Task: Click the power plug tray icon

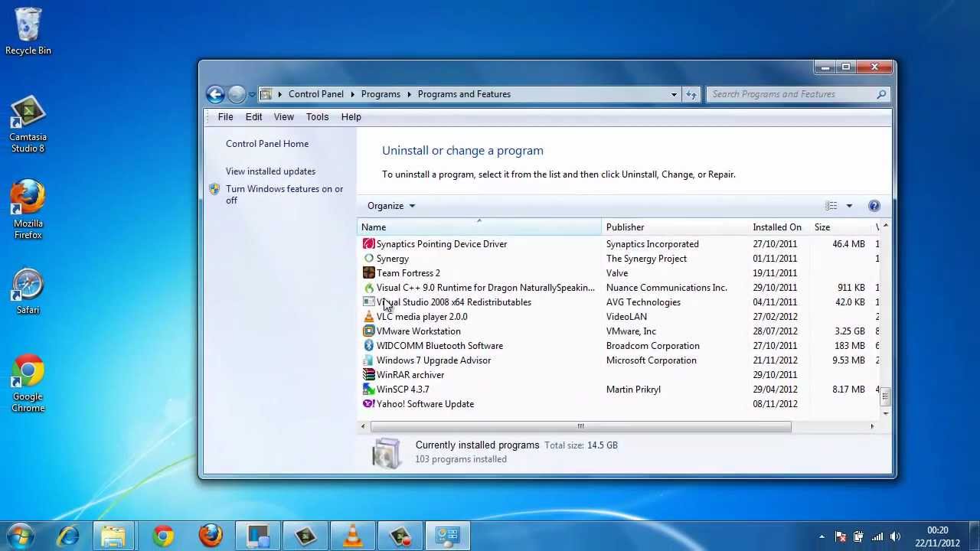Action: (859, 536)
